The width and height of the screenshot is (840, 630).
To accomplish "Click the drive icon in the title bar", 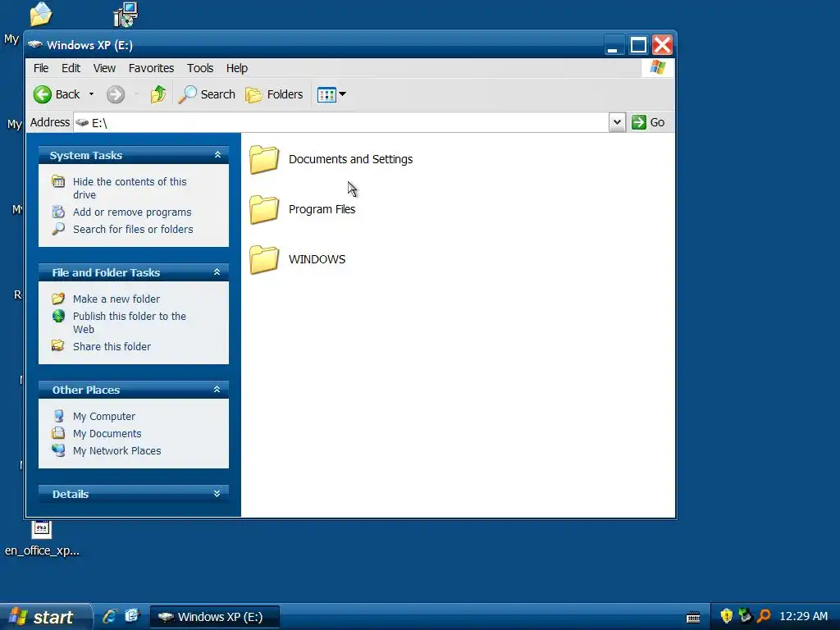I will 34,44.
